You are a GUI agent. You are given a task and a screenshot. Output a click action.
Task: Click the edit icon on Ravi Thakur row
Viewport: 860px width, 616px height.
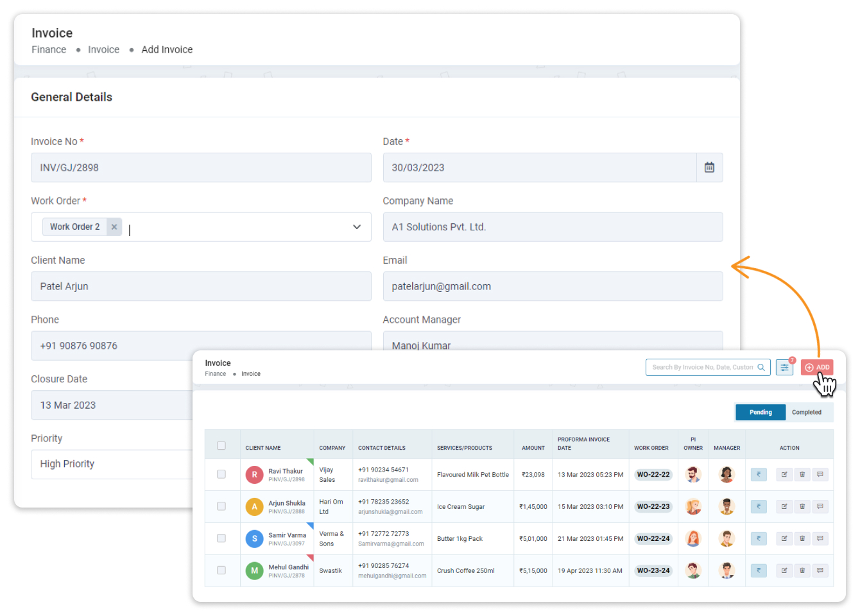click(x=784, y=474)
